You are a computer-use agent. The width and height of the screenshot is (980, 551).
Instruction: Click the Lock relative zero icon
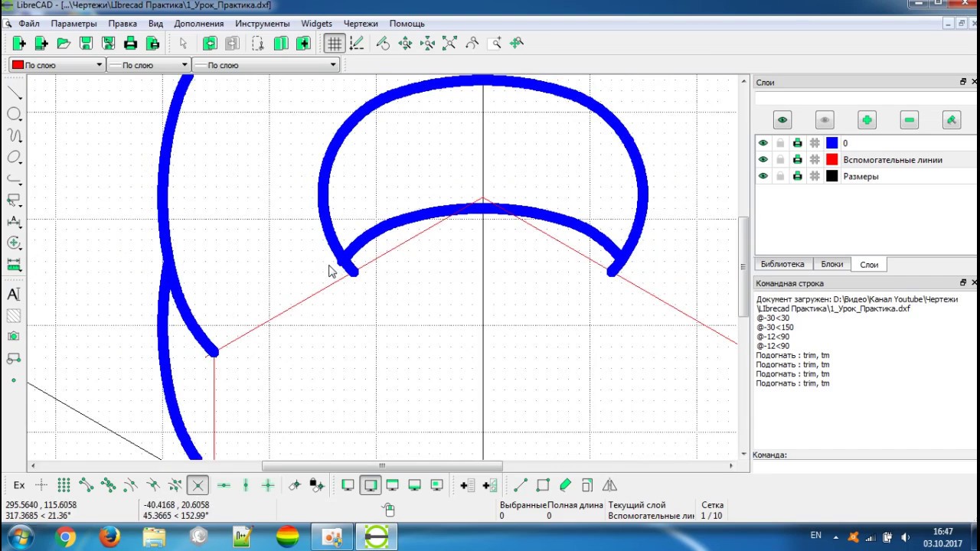click(317, 485)
